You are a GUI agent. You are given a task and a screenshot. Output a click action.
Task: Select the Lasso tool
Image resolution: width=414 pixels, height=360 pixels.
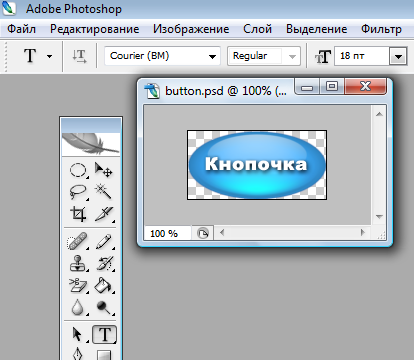(x=78, y=192)
